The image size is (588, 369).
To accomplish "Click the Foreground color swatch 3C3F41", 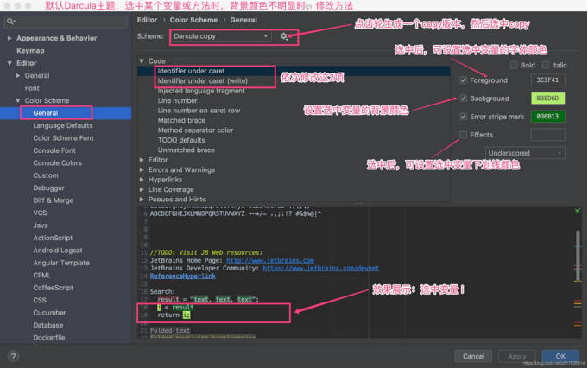I will (x=548, y=80).
